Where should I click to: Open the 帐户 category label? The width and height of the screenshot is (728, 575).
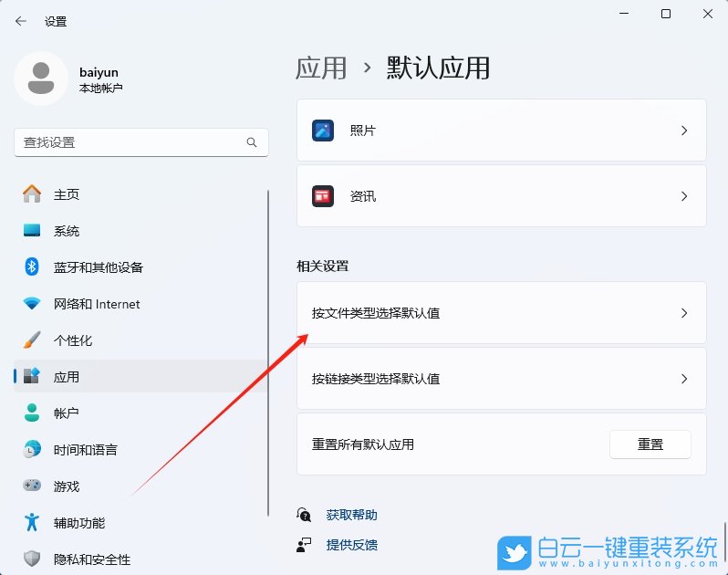click(x=67, y=413)
